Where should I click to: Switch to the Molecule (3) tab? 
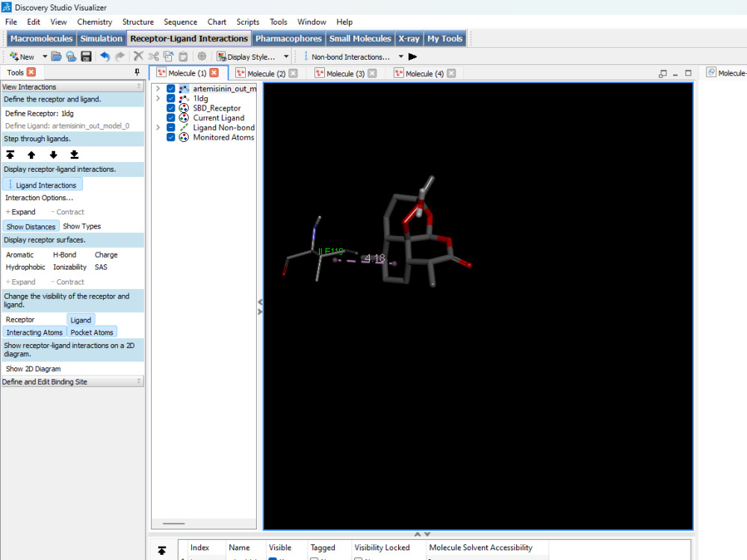point(344,72)
